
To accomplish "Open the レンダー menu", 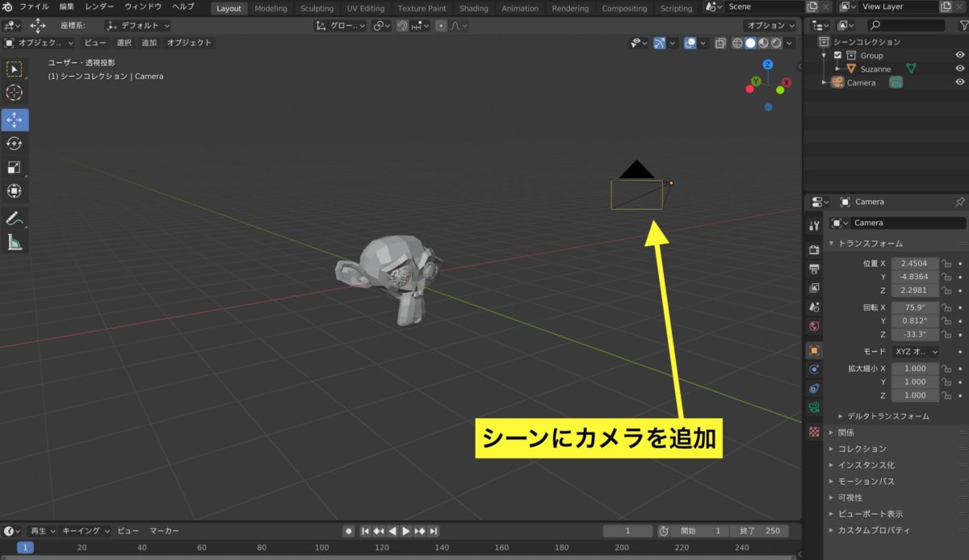I will 100,7.
